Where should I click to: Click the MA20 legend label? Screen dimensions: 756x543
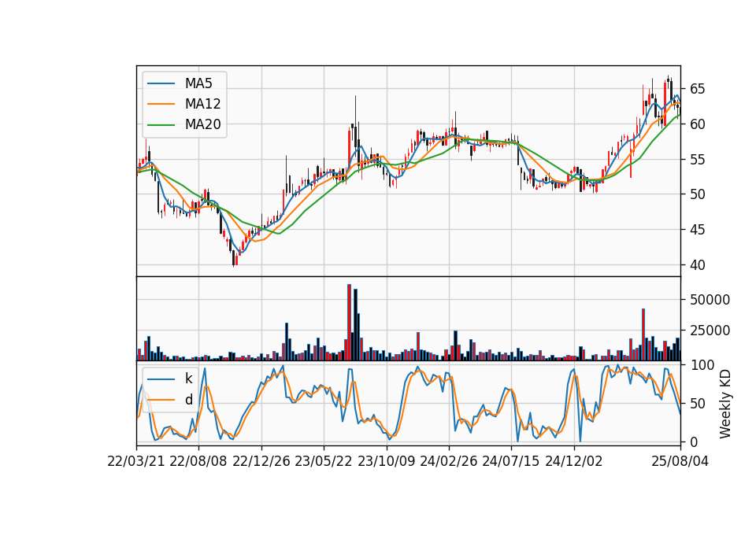[x=202, y=125]
